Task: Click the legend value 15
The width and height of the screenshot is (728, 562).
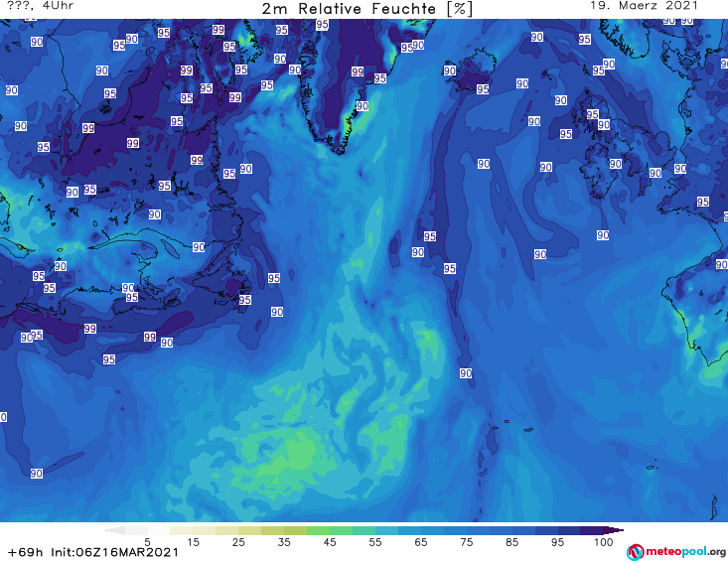Action: coord(193,542)
